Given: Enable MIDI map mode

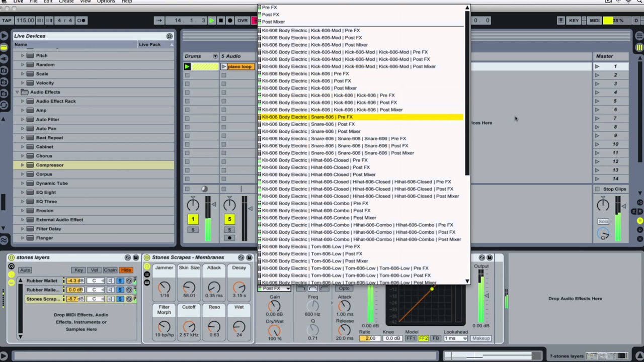Looking at the screenshot, I should [595, 21].
